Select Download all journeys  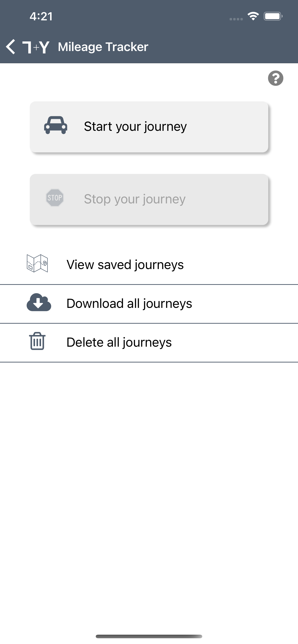point(149,304)
